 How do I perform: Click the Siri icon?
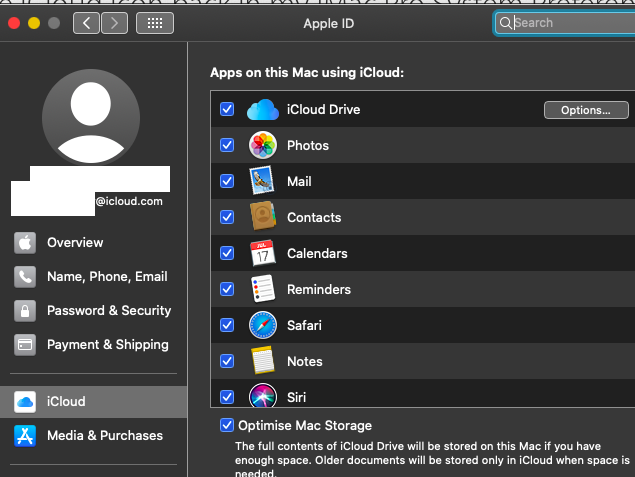263,395
